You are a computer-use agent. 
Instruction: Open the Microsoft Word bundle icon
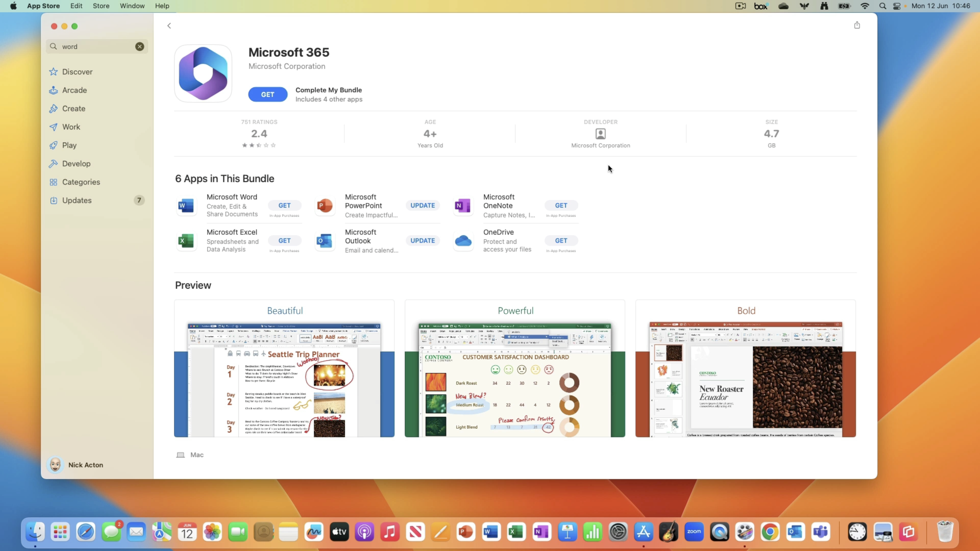186,206
